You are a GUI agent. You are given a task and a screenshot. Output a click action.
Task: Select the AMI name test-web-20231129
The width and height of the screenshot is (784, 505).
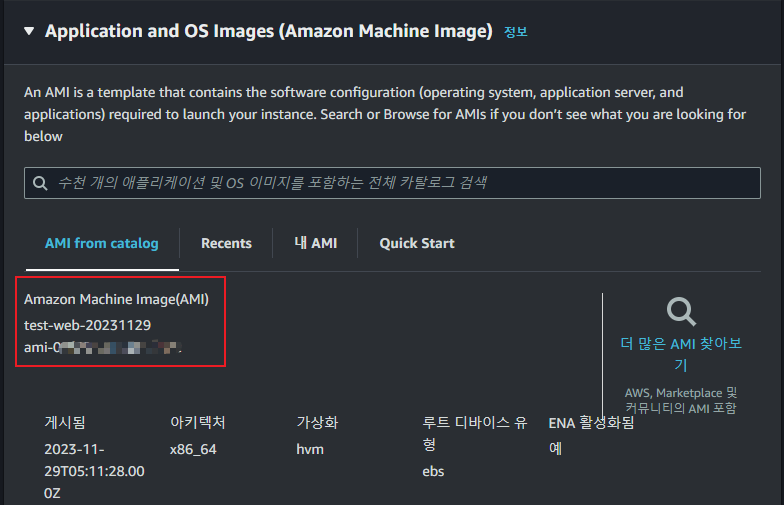(88, 326)
